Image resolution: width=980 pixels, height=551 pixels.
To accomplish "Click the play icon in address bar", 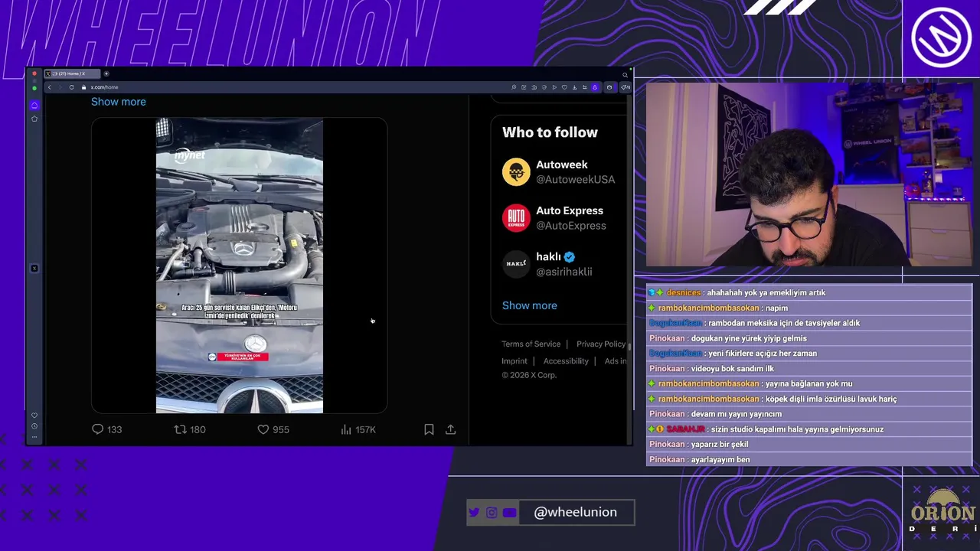I will (554, 87).
